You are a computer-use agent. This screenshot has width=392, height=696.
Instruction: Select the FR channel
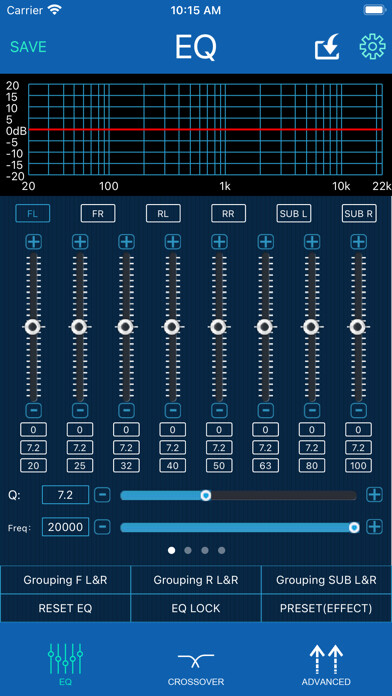[x=98, y=214]
